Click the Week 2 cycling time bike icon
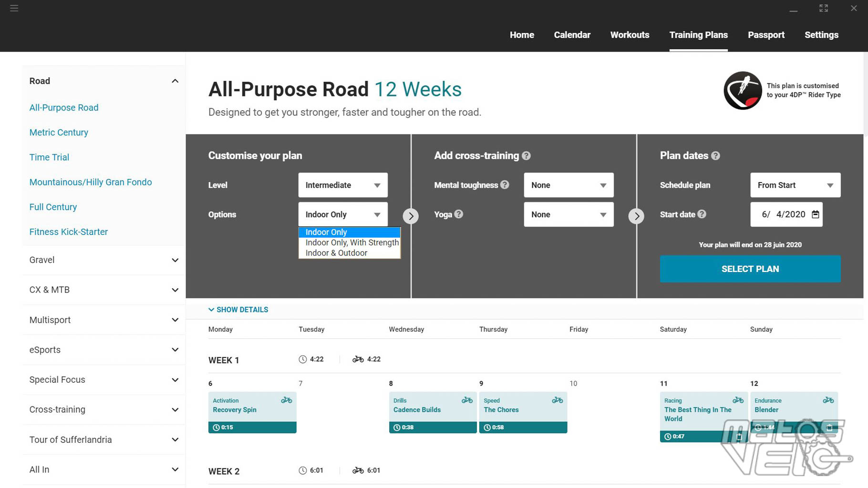 point(358,470)
